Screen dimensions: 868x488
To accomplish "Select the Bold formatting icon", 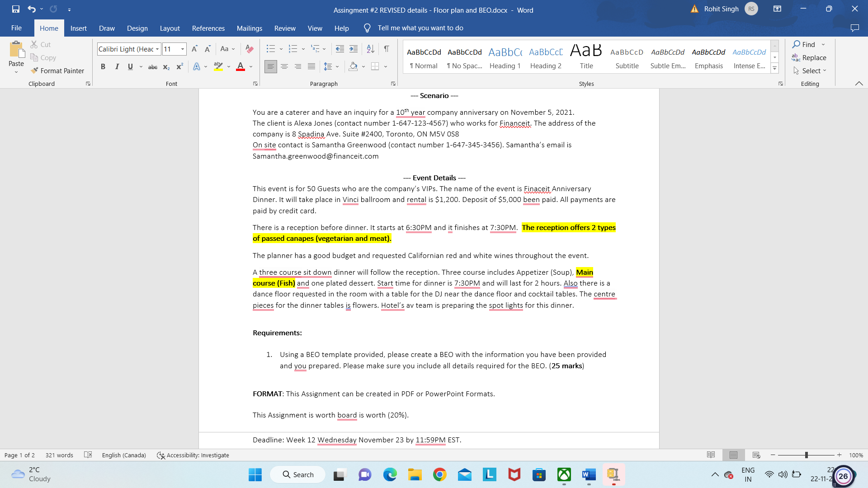I will 103,66.
